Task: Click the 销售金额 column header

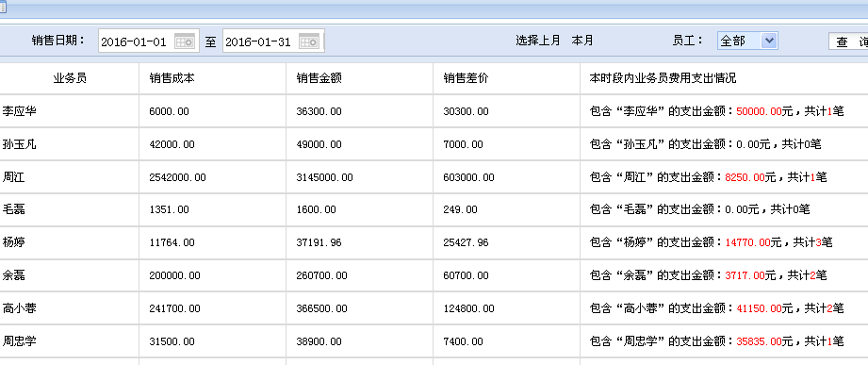Action: pyautogui.click(x=319, y=78)
